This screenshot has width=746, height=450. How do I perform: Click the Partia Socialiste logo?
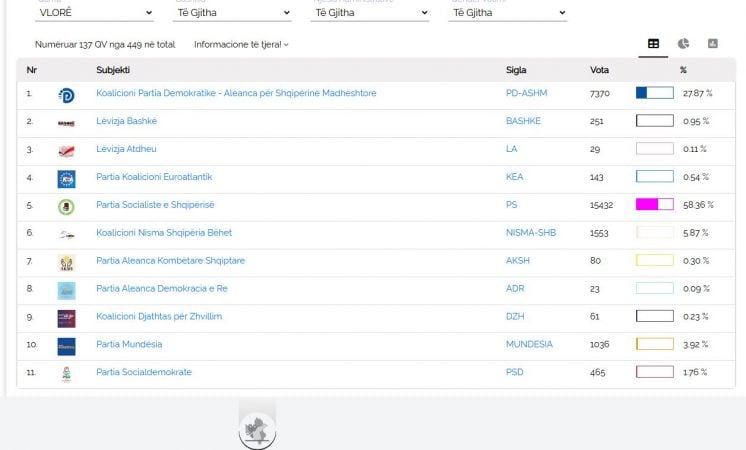(x=66, y=207)
